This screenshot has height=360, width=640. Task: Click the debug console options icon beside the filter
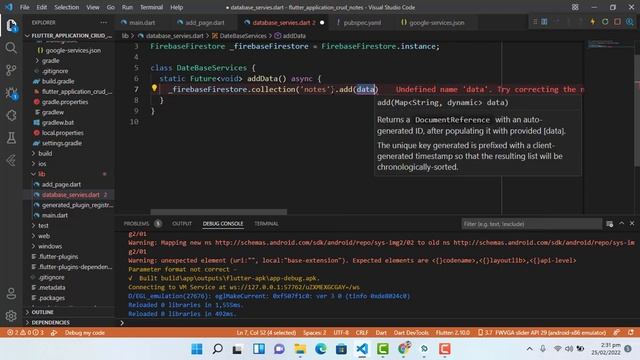(x=609, y=224)
